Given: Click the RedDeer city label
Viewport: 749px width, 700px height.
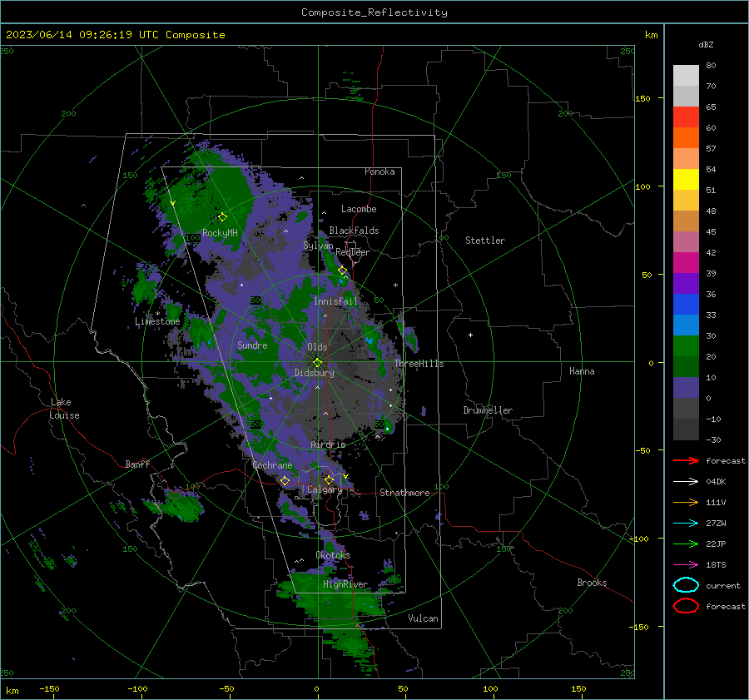Looking at the screenshot, I should [353, 252].
